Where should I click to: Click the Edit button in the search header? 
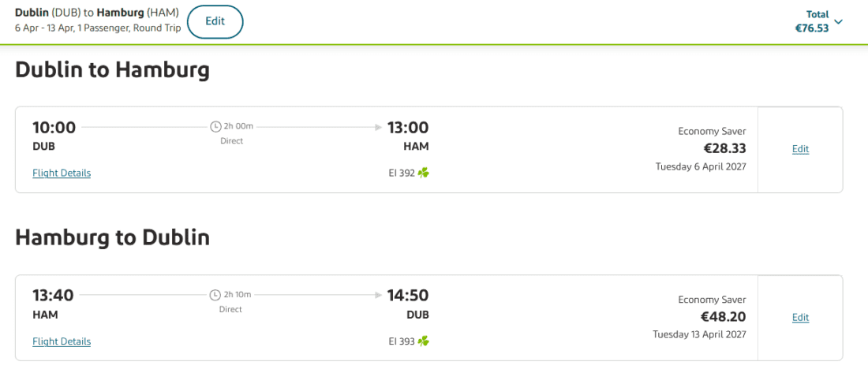pos(215,21)
